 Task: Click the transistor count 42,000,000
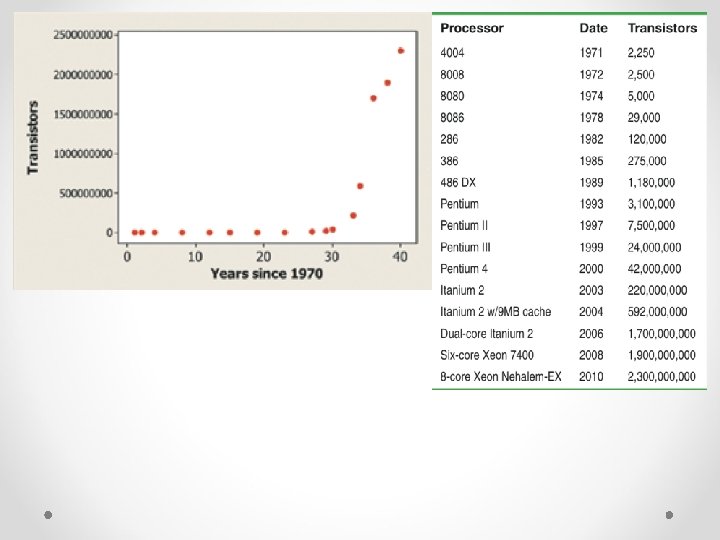pyautogui.click(x=654, y=269)
